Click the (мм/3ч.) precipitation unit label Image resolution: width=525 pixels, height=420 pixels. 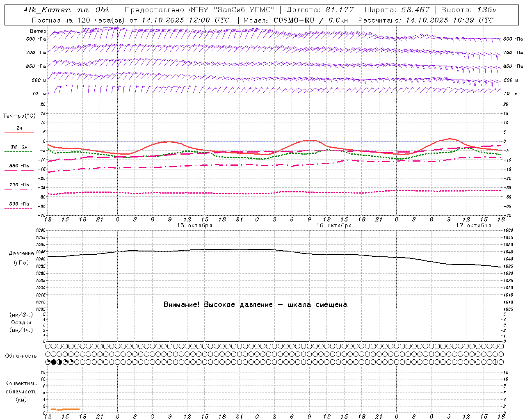click(21, 315)
